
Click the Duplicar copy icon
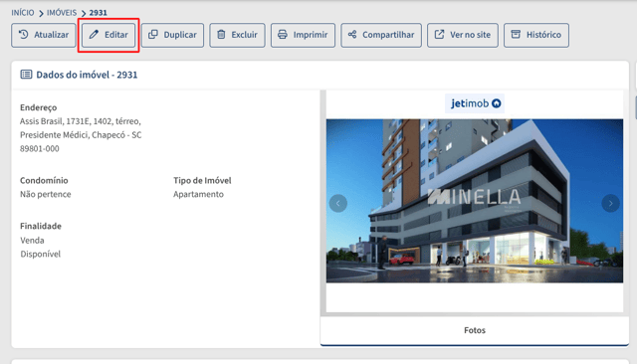coord(152,35)
